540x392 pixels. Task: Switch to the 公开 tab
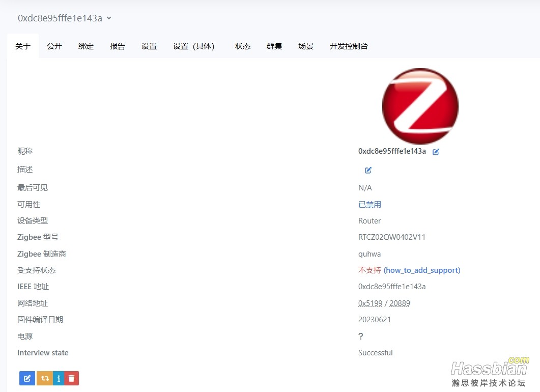(54, 46)
